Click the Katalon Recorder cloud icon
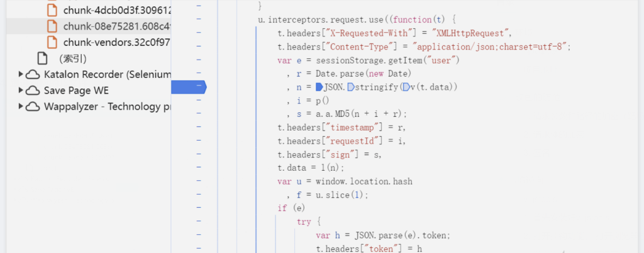Viewport: 644px width, 253px height. point(33,75)
